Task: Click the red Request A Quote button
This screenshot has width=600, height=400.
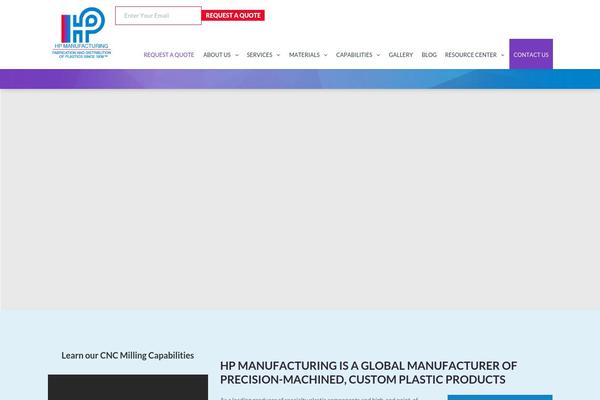Action: (x=233, y=16)
